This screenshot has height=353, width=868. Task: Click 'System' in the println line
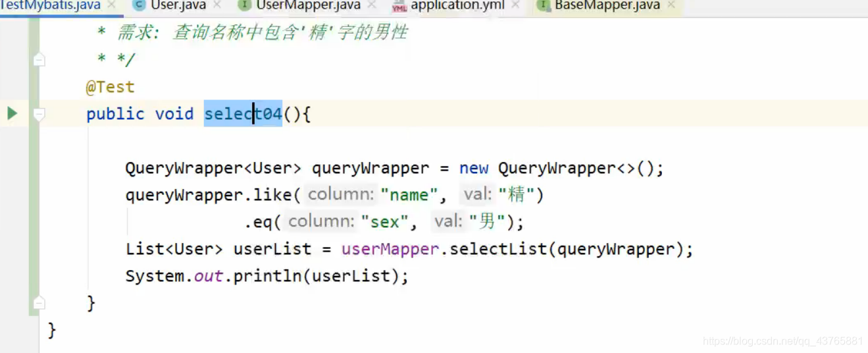154,276
